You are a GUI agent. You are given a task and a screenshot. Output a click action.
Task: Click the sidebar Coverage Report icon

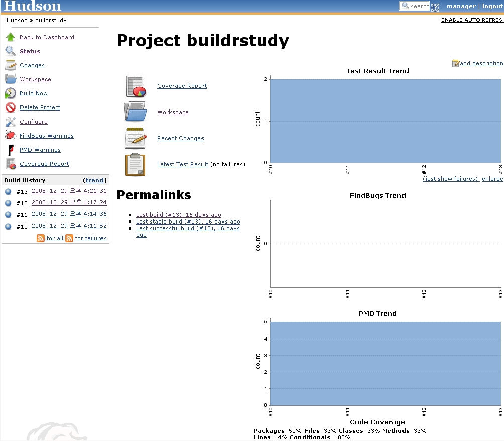point(11,164)
